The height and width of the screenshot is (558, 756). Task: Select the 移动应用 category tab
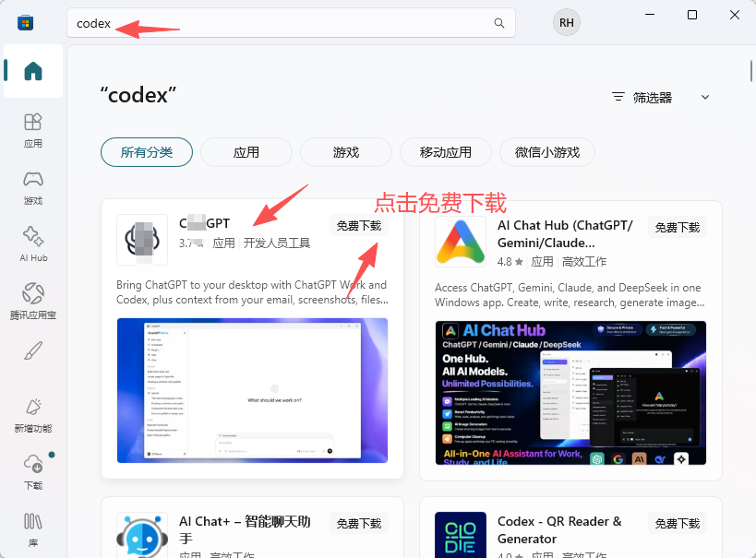[x=446, y=152]
